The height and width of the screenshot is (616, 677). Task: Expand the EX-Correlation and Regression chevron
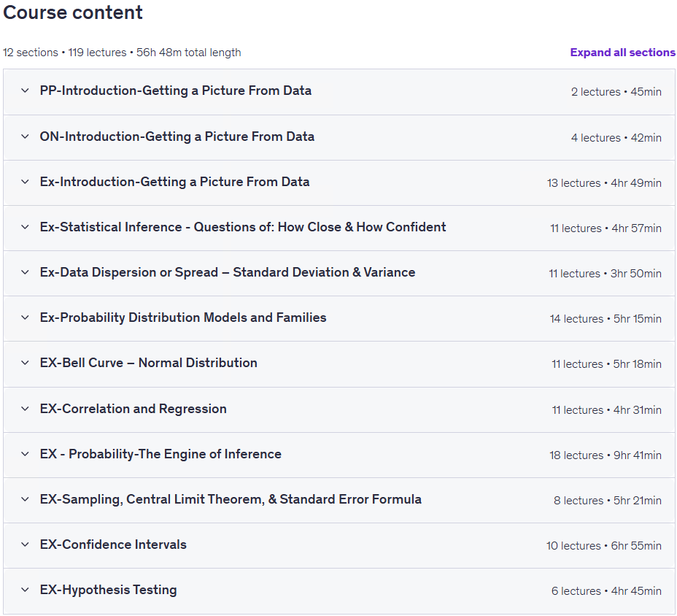(25, 409)
